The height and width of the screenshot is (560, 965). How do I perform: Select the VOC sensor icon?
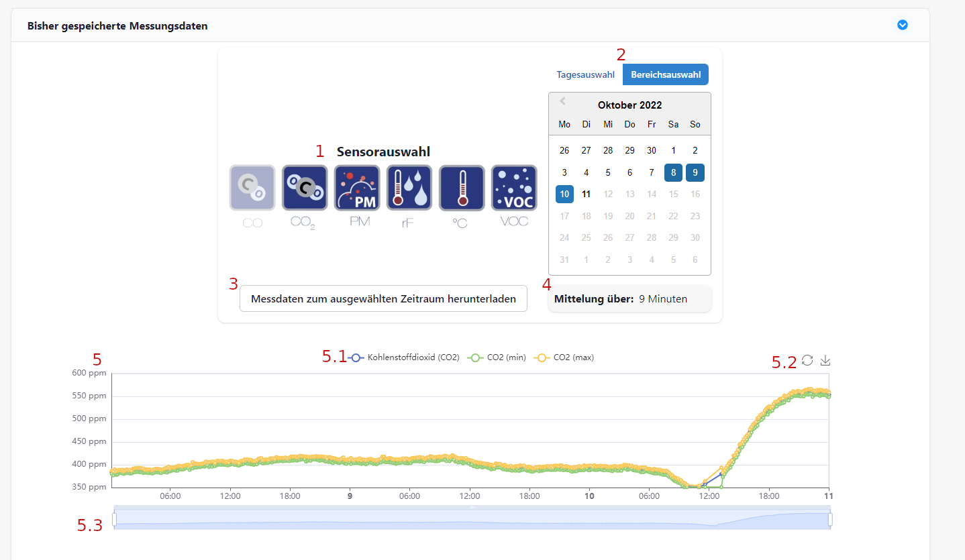tap(514, 188)
